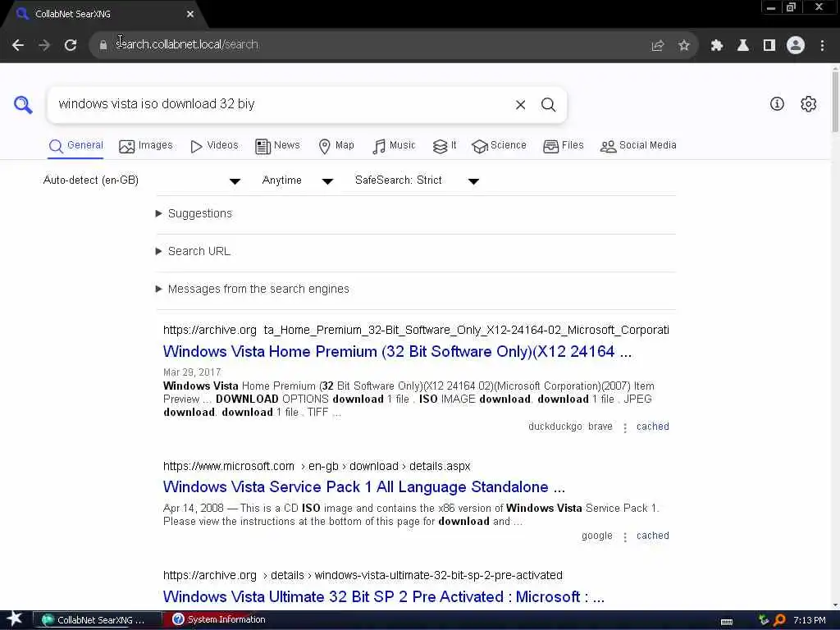
Task: Click the green network tray icon
Action: (764, 620)
